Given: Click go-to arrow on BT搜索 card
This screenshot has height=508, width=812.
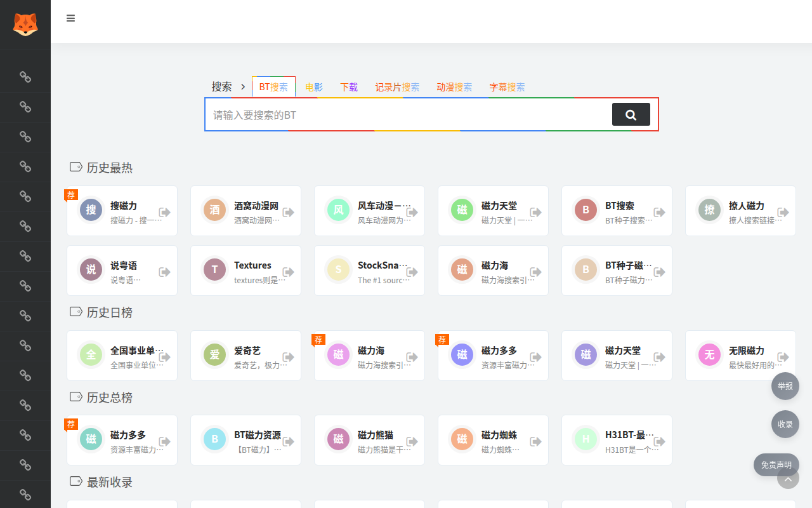Looking at the screenshot, I should click(x=659, y=212).
